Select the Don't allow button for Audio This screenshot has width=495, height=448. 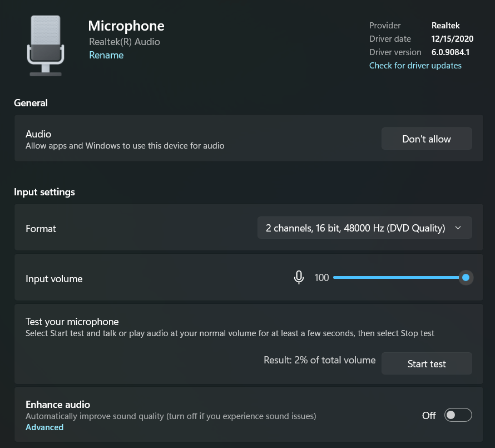click(x=427, y=139)
